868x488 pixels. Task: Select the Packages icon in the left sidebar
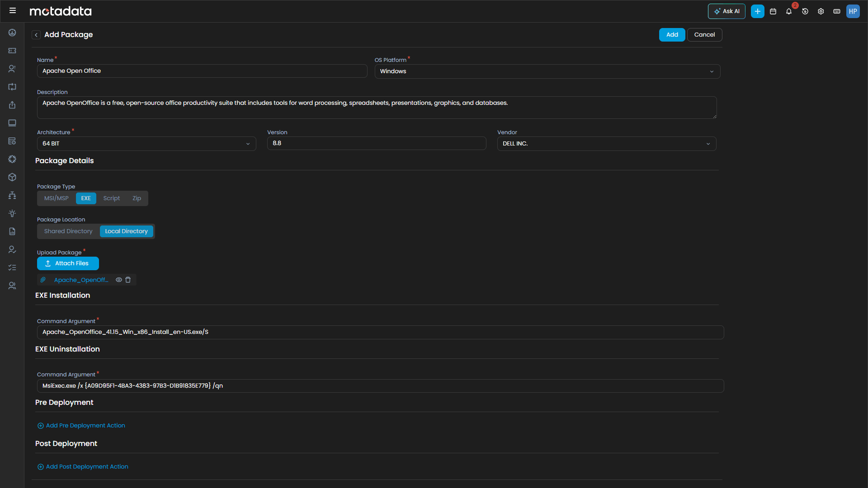click(12, 177)
